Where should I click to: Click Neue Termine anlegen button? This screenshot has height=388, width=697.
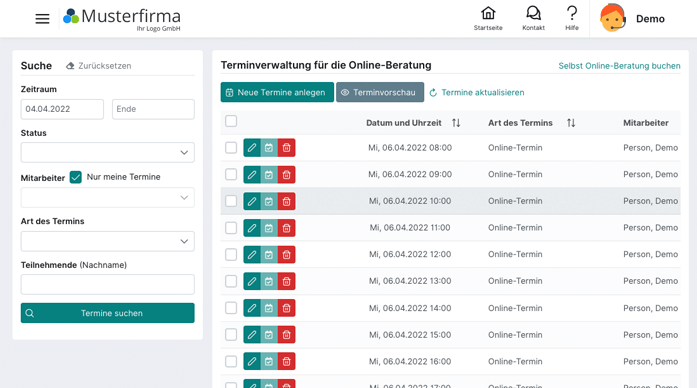tap(277, 92)
